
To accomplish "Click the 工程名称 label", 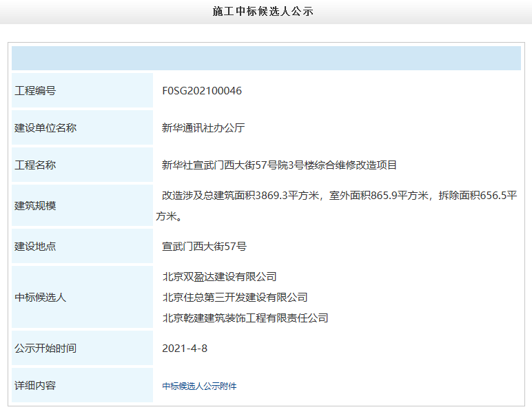I will [35, 165].
